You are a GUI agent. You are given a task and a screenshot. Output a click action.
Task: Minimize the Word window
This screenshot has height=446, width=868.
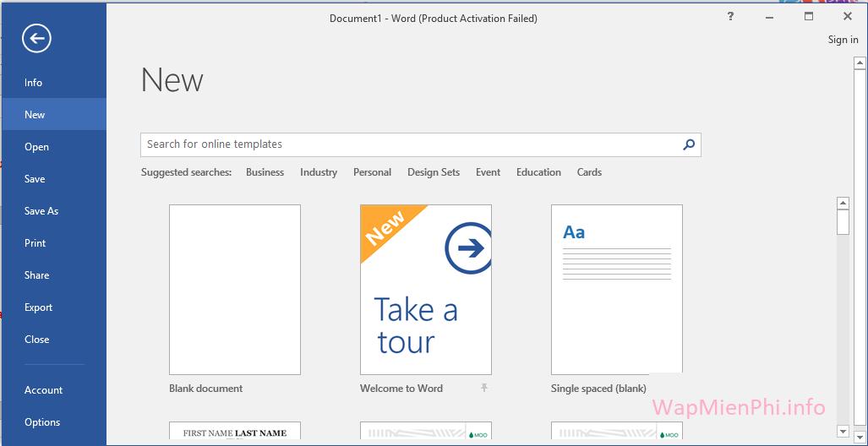point(769,17)
